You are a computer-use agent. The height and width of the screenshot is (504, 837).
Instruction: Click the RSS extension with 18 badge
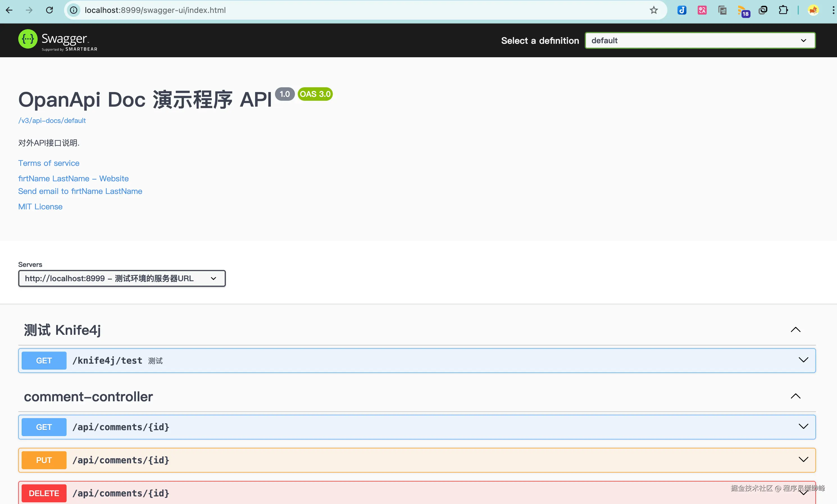(743, 11)
